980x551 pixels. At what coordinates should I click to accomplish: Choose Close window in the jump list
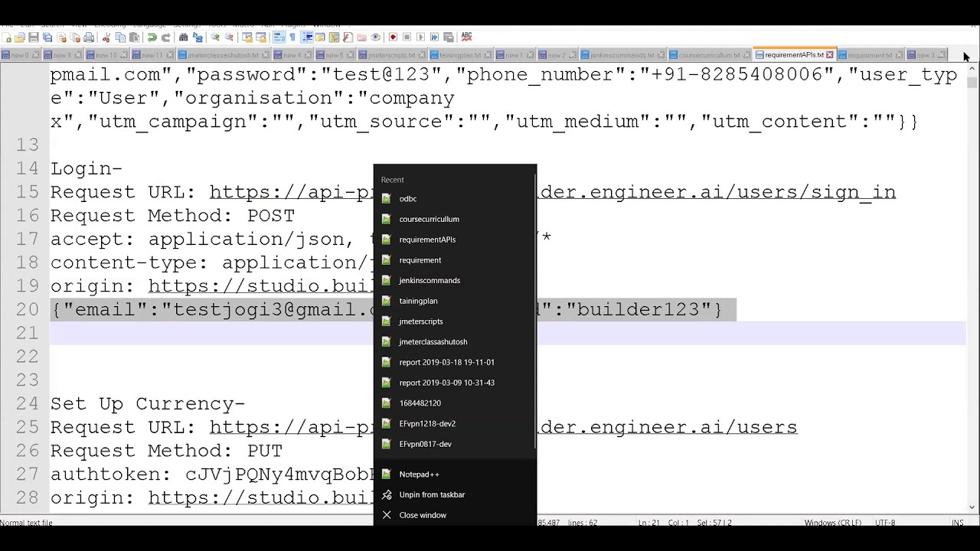[x=455, y=515]
